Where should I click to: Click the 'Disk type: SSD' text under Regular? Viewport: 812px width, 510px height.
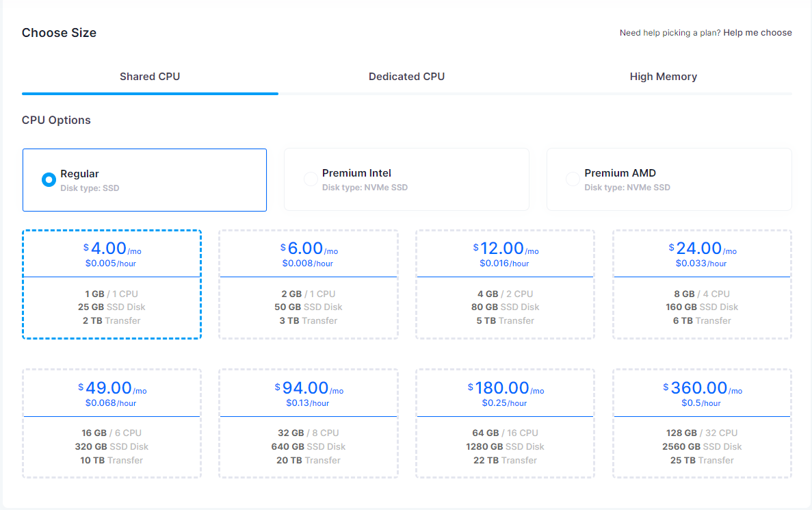pos(90,188)
